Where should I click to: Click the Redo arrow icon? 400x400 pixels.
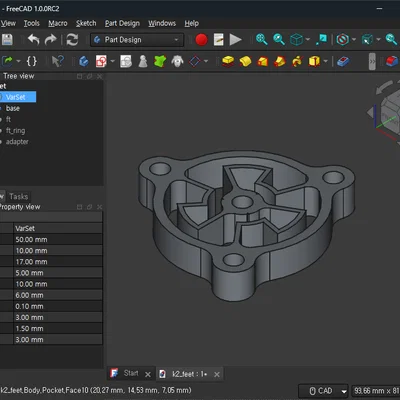[50, 40]
